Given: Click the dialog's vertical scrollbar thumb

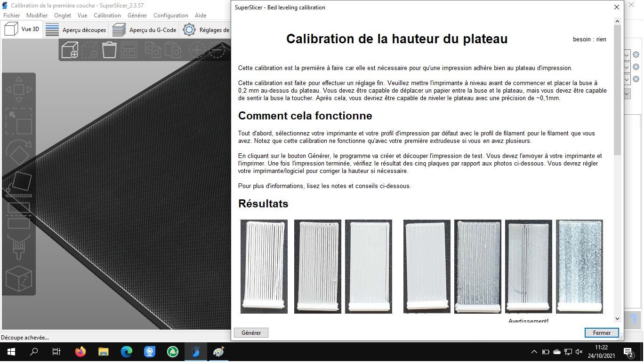Looking at the screenshot, I should 617,90.
